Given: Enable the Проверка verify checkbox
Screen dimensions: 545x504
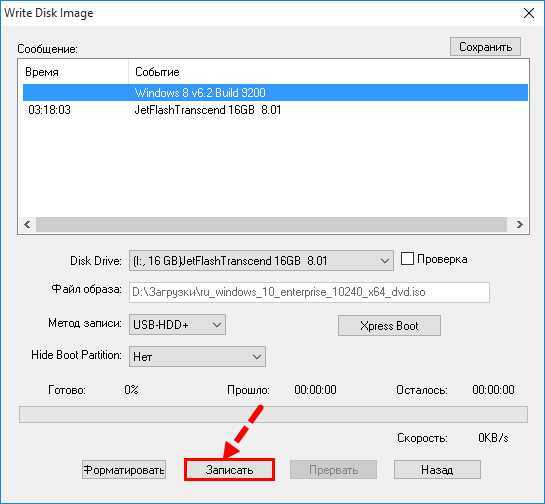Looking at the screenshot, I should [407, 259].
